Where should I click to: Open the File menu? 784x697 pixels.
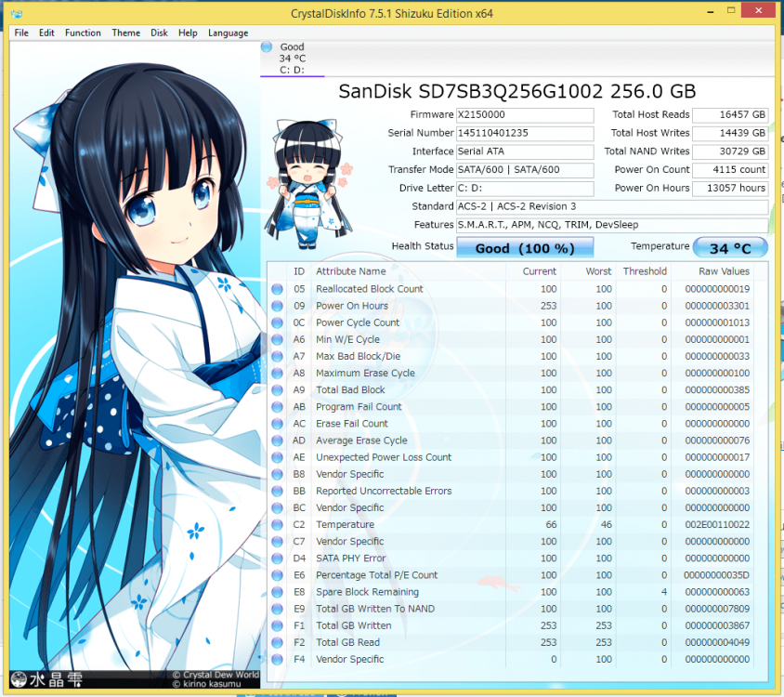point(21,33)
